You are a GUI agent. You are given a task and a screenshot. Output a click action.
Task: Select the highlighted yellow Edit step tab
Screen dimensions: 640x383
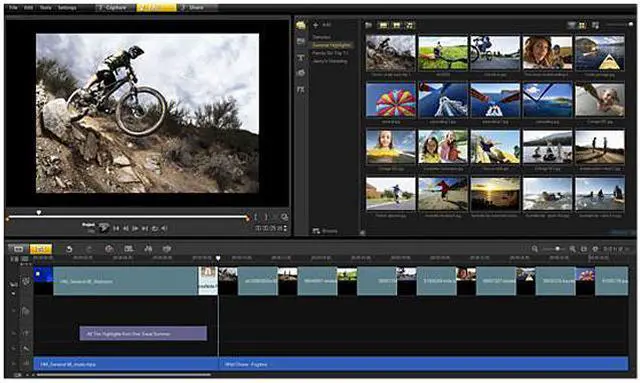[x=156, y=8]
